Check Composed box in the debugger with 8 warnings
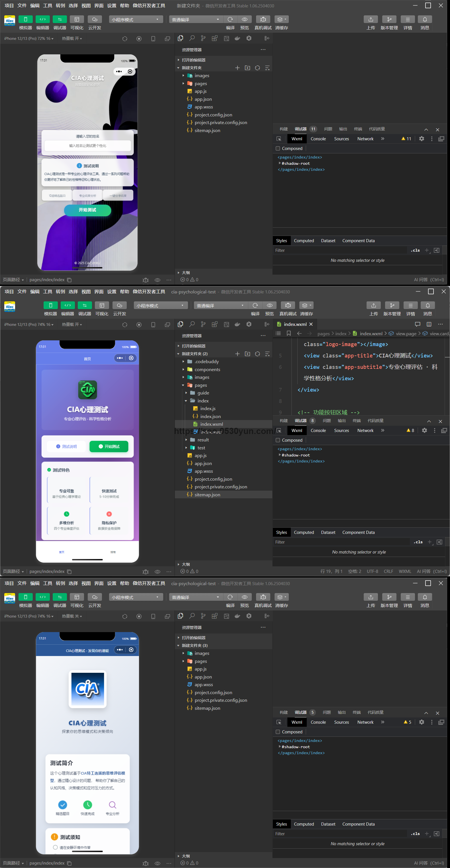Image resolution: width=450 pixels, height=868 pixels. pos(278,440)
